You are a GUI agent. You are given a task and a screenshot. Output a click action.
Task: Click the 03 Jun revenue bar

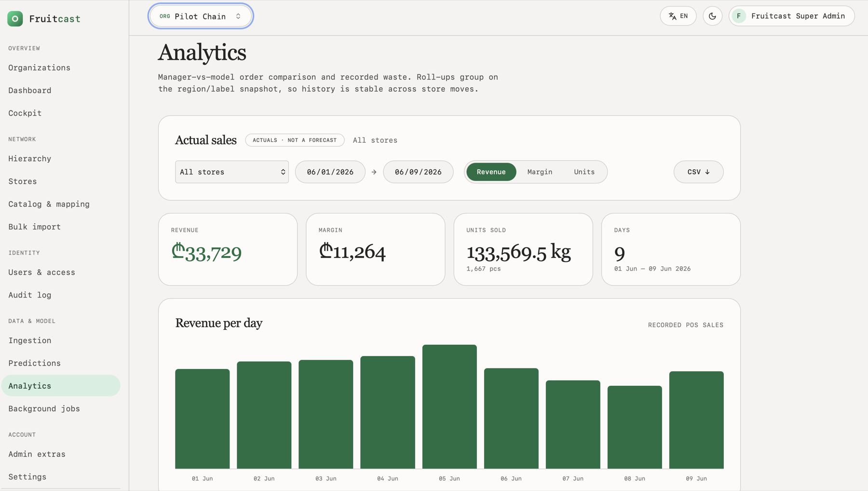(326, 414)
